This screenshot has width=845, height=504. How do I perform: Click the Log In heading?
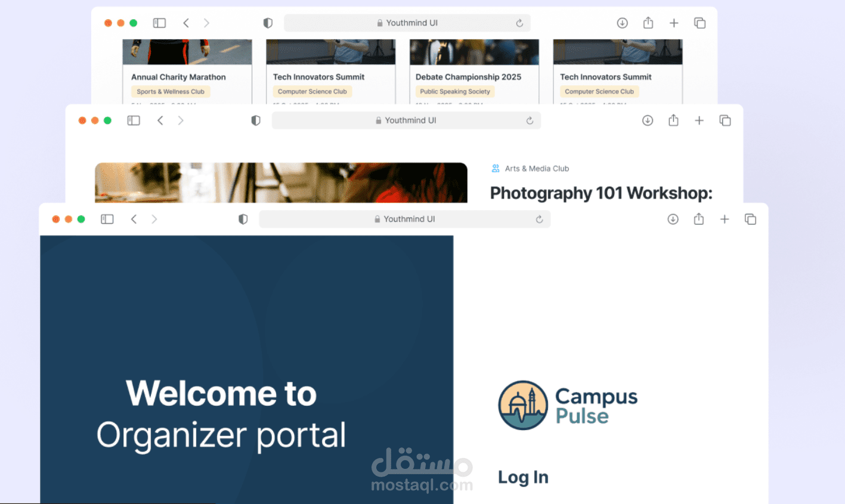523,477
